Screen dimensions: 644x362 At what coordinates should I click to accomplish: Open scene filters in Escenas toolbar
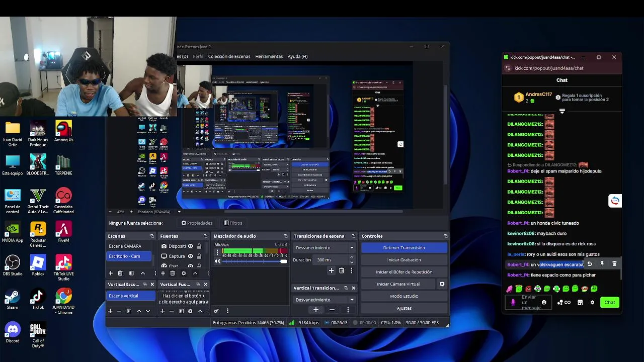[x=131, y=273]
